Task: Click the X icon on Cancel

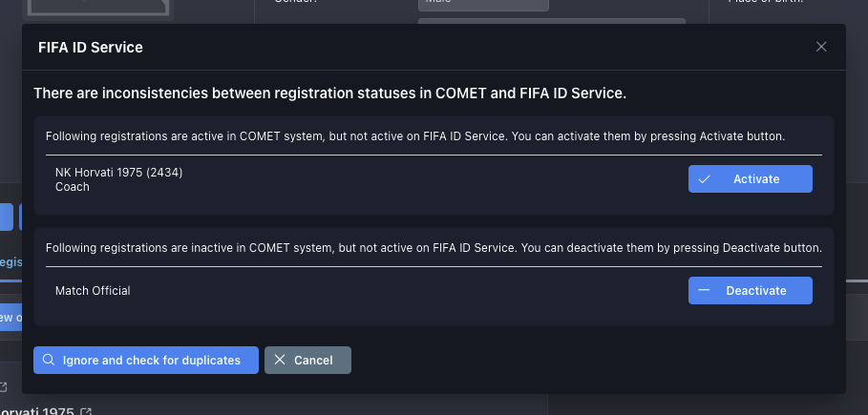Action: (280, 360)
